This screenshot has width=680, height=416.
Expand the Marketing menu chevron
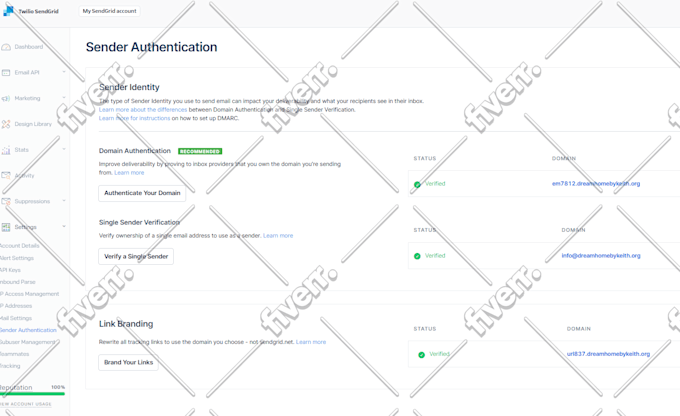tap(64, 98)
